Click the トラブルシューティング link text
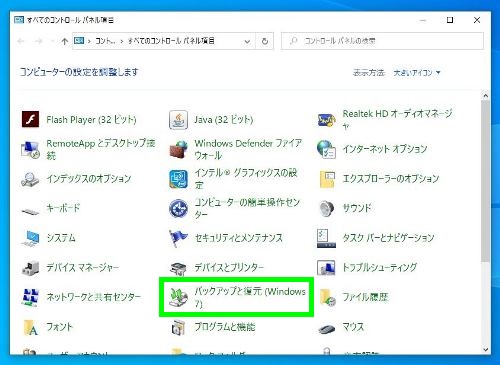 [x=380, y=267]
